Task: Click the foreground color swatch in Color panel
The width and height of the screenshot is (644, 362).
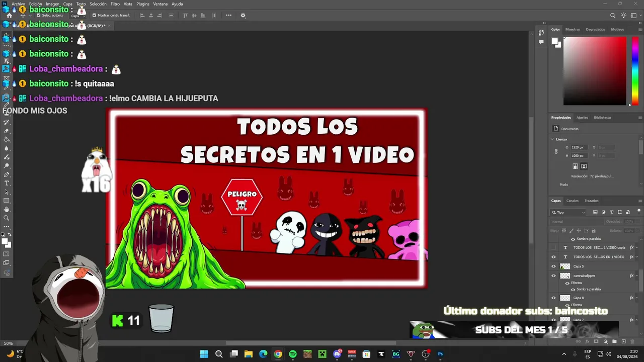Action: click(555, 42)
